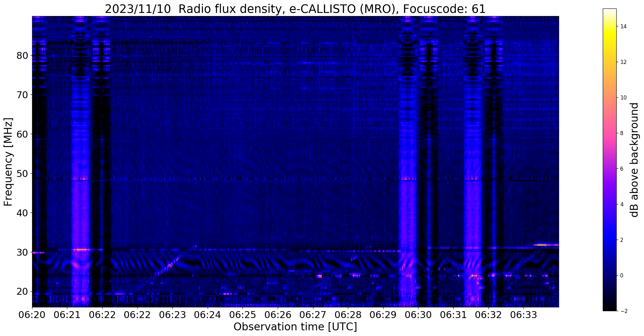Click the colorbar tick labeled 0
Image resolution: width=644 pixels, height=336 pixels.
[x=621, y=276]
